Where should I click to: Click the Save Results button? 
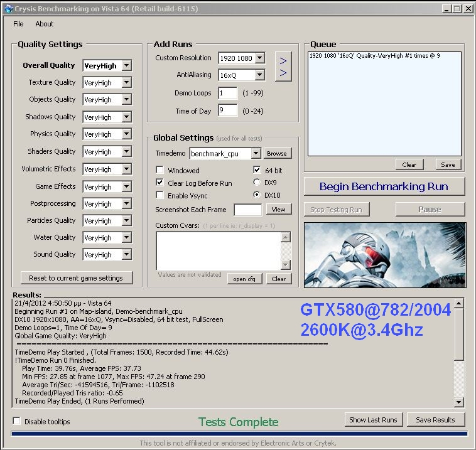tap(436, 420)
